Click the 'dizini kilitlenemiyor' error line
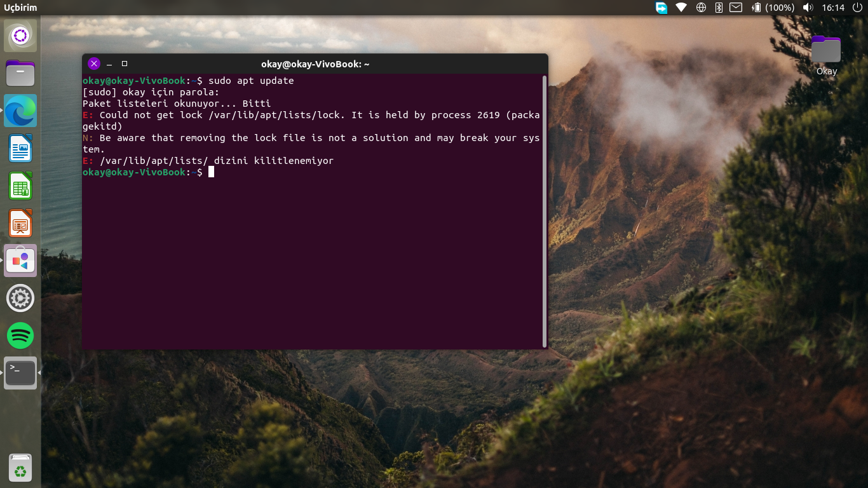The image size is (868, 488). pyautogui.click(x=208, y=161)
